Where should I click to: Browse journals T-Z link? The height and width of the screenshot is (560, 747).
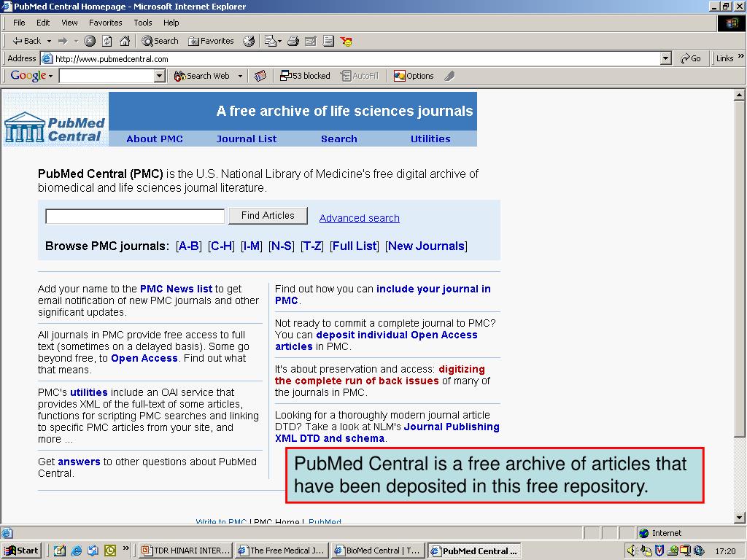[x=311, y=246]
